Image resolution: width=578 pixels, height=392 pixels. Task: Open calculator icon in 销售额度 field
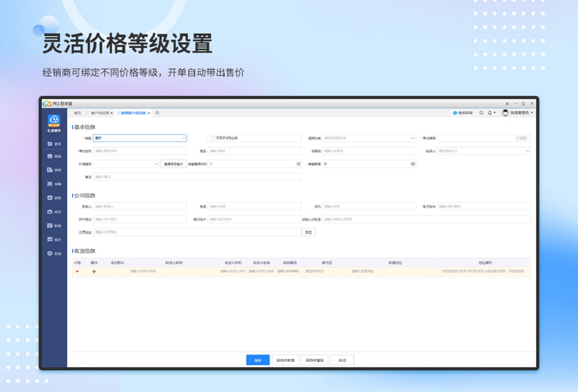[413, 164]
